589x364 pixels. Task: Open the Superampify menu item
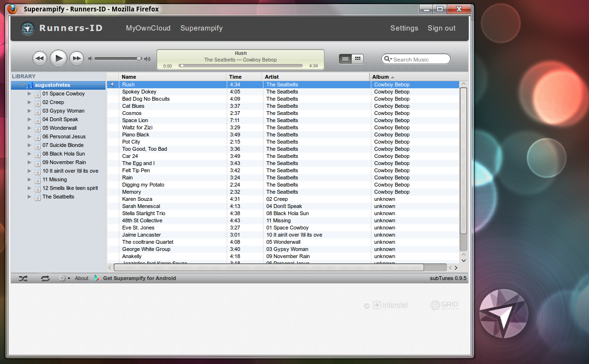[x=201, y=28]
